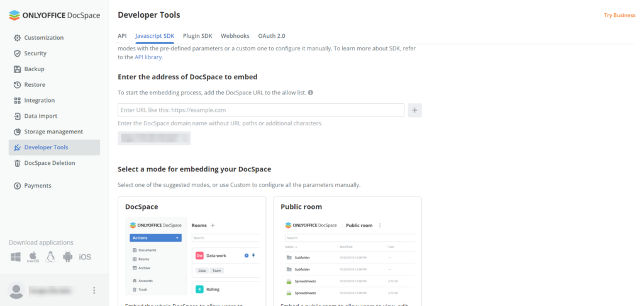Click the ONLYOFFICE DocSpace logo
Image resolution: width=644 pixels, height=306 pixels.
(54, 15)
